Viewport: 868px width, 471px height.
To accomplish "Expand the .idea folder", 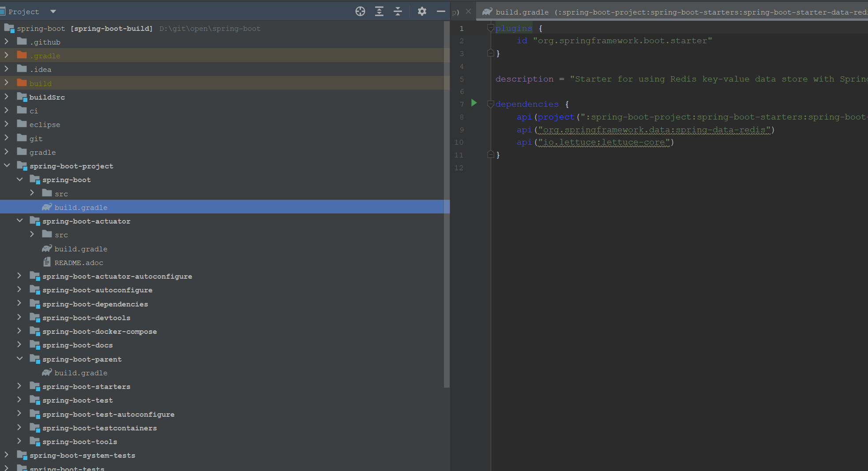I will pos(6,69).
